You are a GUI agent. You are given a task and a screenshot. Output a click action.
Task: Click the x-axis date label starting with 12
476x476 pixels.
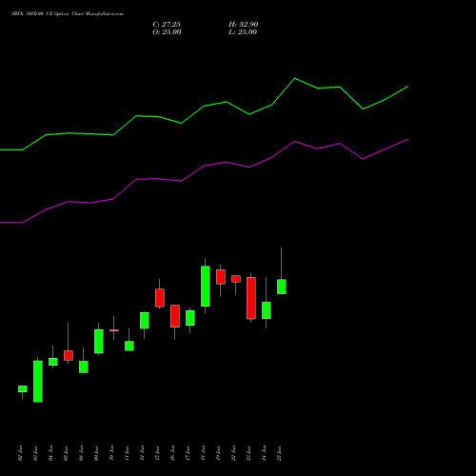pos(142,453)
